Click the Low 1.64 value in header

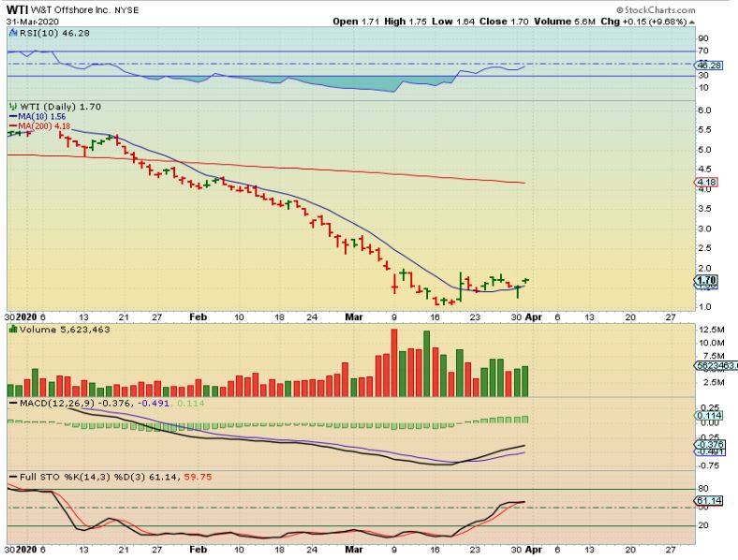coord(453,22)
